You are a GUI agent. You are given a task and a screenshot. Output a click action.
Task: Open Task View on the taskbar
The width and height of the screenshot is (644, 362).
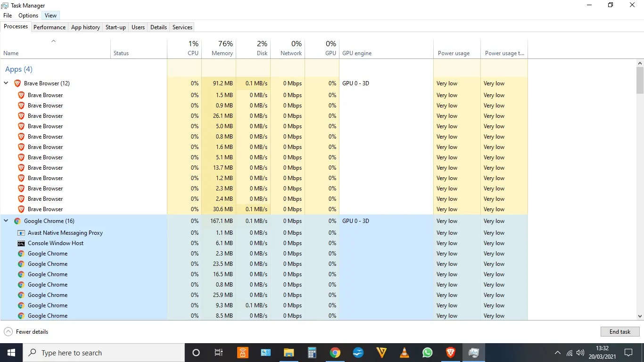click(219, 353)
